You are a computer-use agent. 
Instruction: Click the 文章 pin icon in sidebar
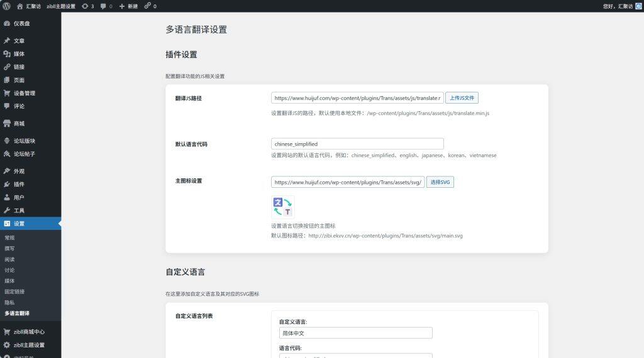tap(7, 41)
